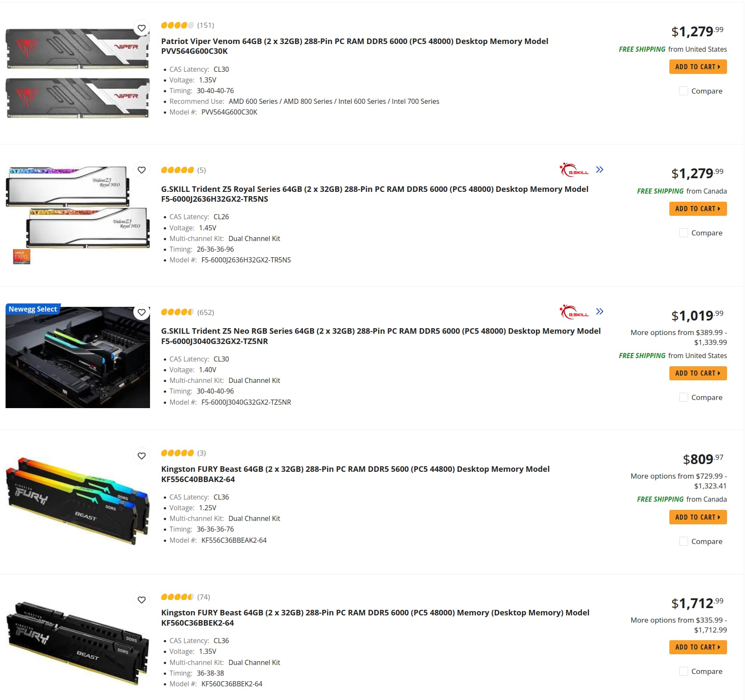Tick Compare box for Trident Z5 Royal
This screenshot has height=700, width=745.
[x=683, y=233]
